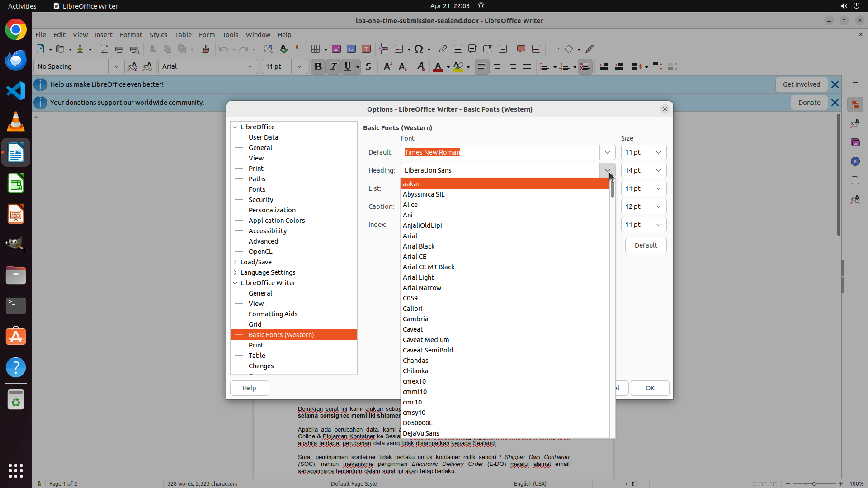Click the Insert Hyperlink toolbar icon
Viewport: 868px width, 488px height.
click(443, 49)
